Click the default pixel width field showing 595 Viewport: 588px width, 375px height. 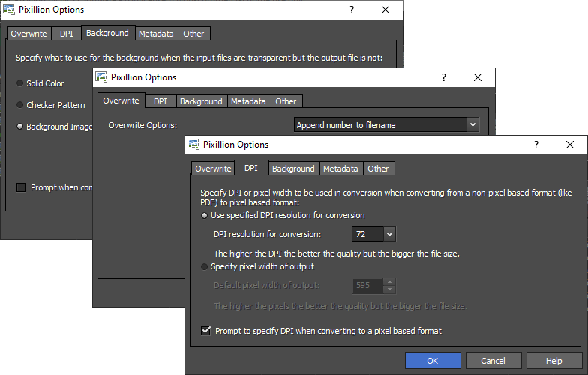pyautogui.click(x=367, y=285)
